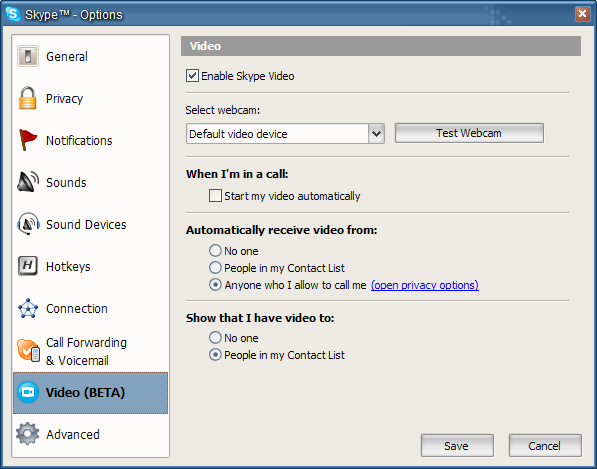Screen dimensions: 597x469
Task: Expand the webcam dropdown arrow
Action: (x=376, y=134)
